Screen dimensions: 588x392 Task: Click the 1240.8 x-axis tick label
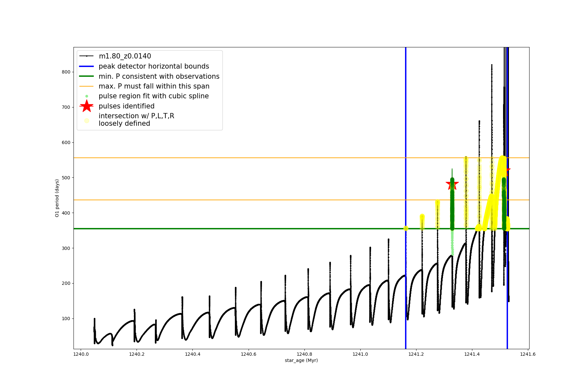304,354
